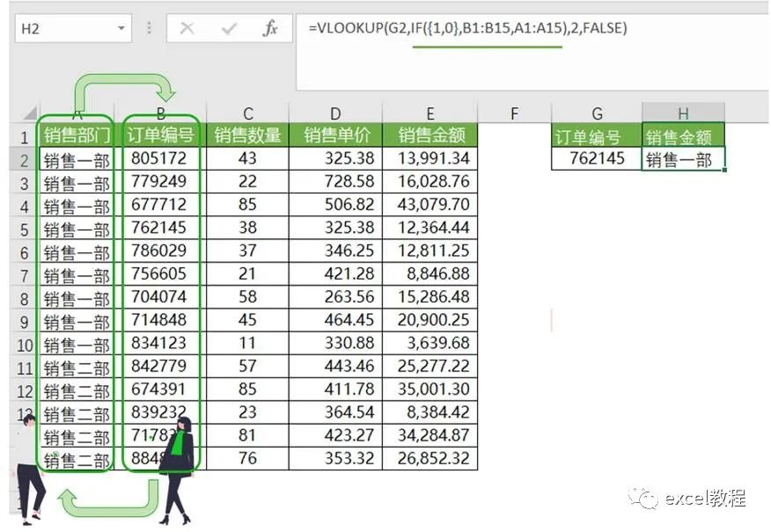This screenshot has width=771, height=532.
Task: Click quantity cell 43
Action: click(x=248, y=158)
